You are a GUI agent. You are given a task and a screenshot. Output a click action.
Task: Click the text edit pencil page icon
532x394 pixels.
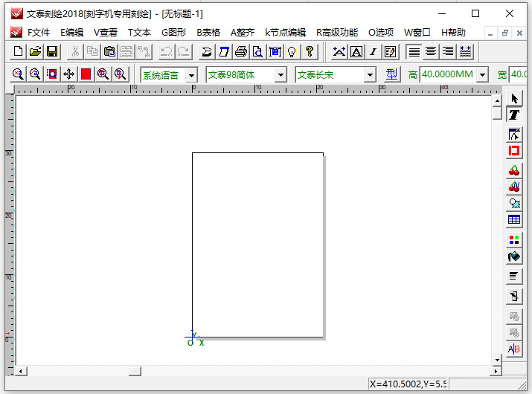tap(390, 52)
